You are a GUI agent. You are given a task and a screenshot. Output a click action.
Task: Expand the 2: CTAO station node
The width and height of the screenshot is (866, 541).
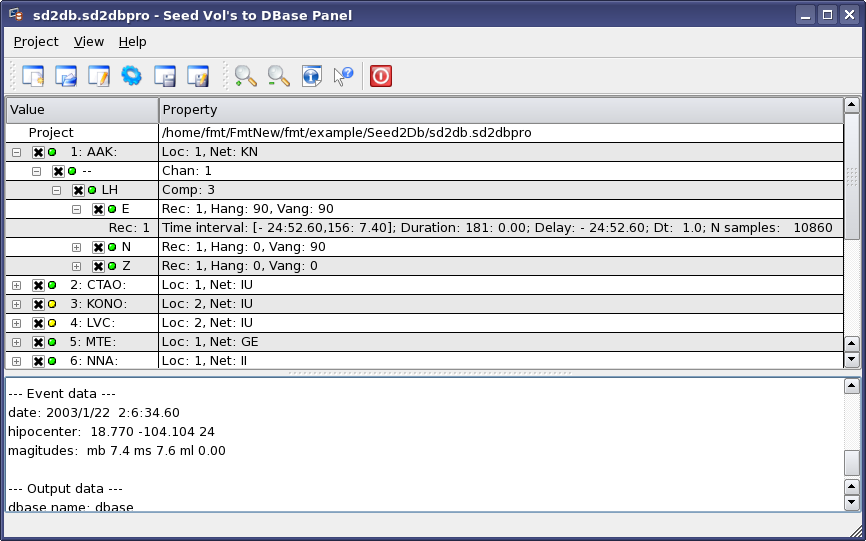17,285
